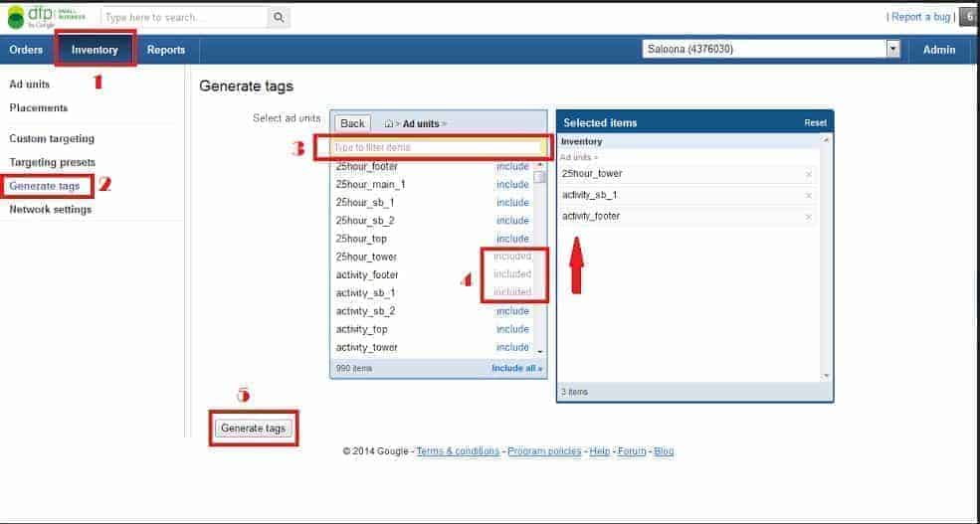Click the 990 items count text
Viewport: 980px width, 524px height.
(354, 369)
